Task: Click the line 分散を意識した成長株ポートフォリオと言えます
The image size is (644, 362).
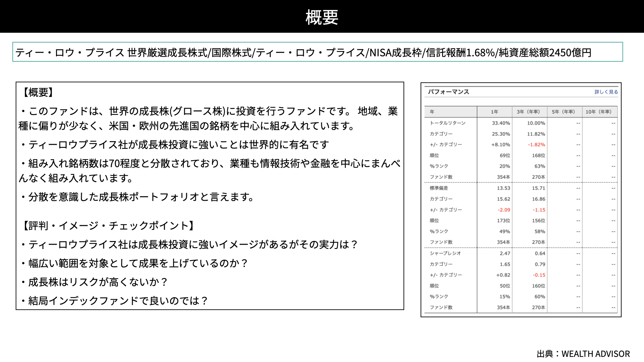Action: (x=138, y=197)
